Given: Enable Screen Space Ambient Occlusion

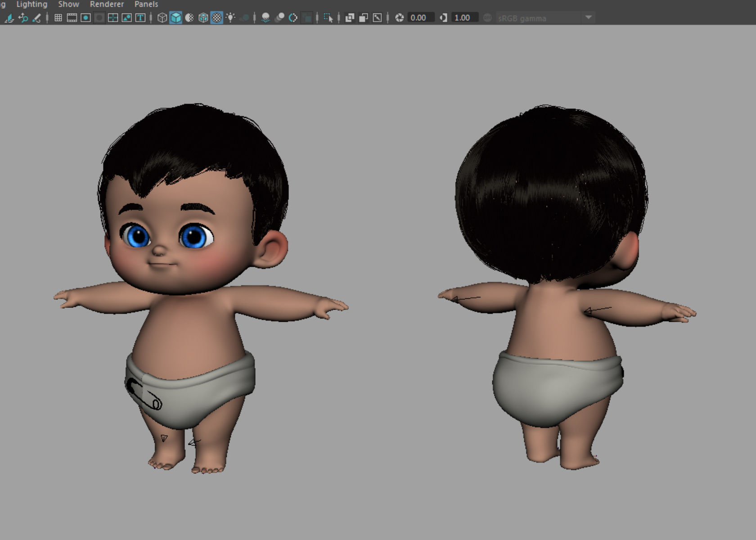Looking at the screenshot, I should [x=266, y=18].
